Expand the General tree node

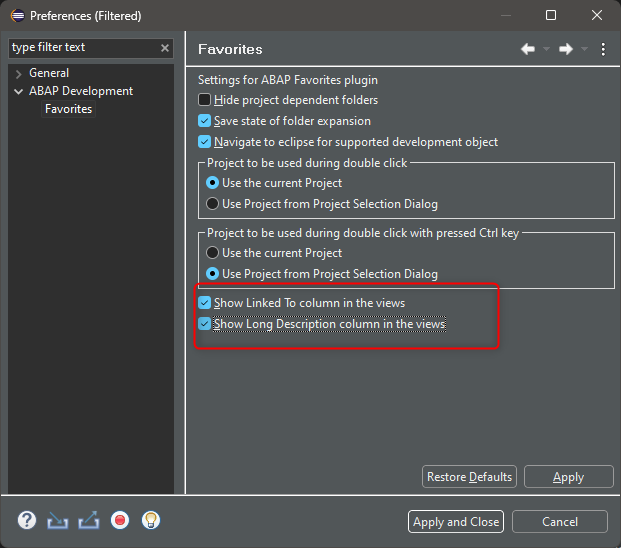pos(18,74)
